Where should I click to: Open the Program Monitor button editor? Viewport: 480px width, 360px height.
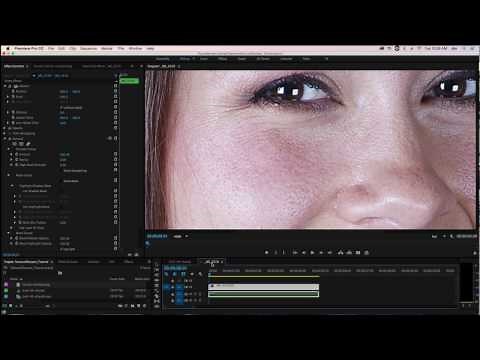[475, 253]
